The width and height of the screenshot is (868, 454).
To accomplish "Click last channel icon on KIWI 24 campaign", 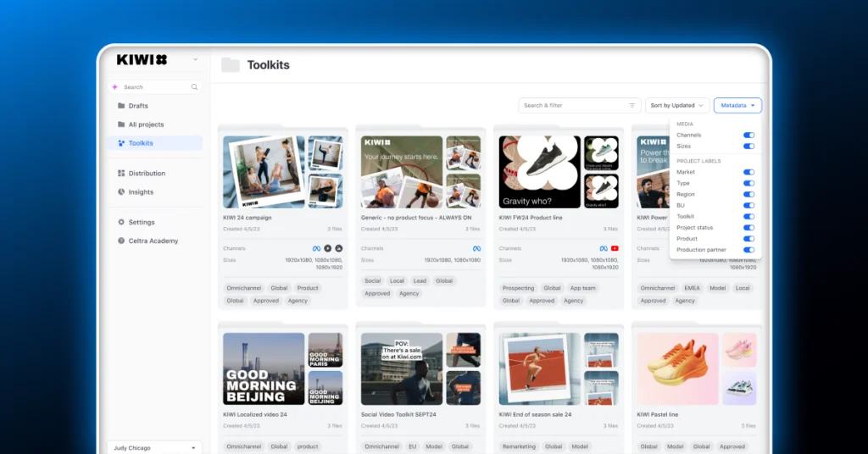I will click(x=339, y=248).
